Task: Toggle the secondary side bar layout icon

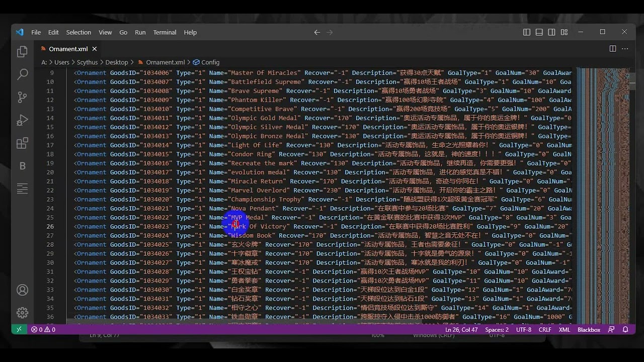Action: pyautogui.click(x=552, y=32)
